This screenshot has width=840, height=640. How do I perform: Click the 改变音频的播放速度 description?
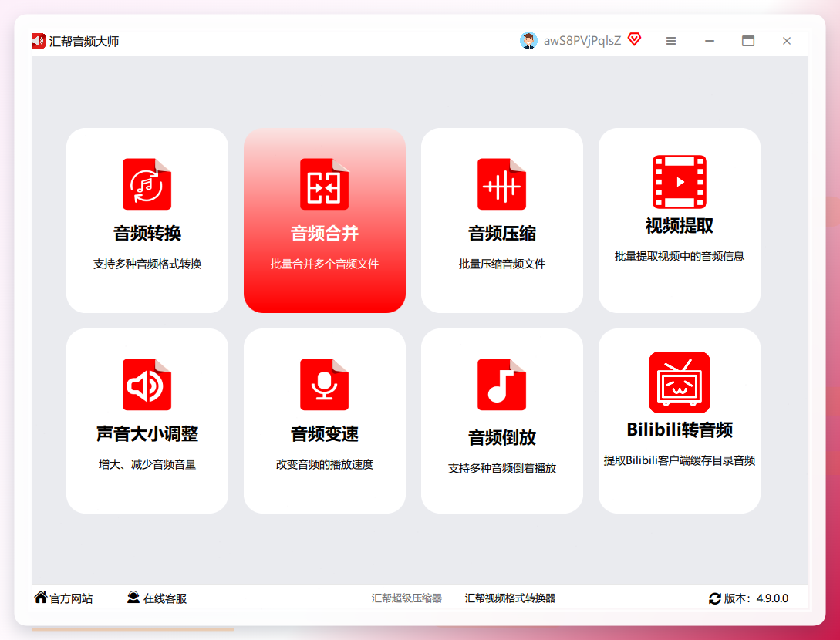325,464
